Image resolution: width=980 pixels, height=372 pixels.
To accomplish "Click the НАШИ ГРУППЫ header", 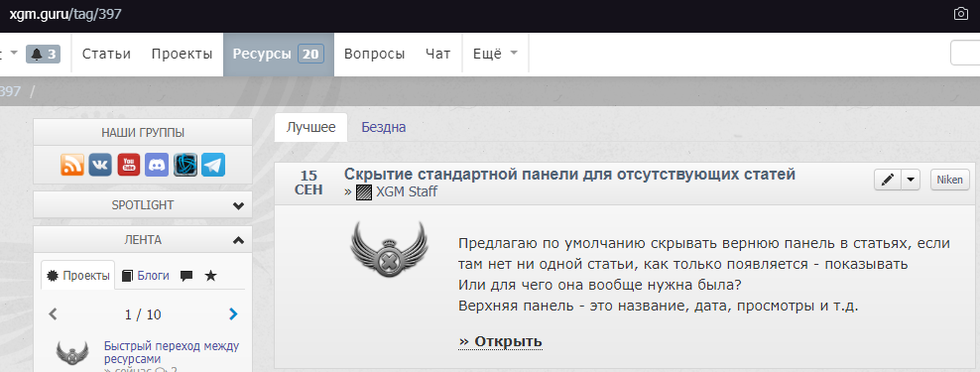I will (143, 133).
